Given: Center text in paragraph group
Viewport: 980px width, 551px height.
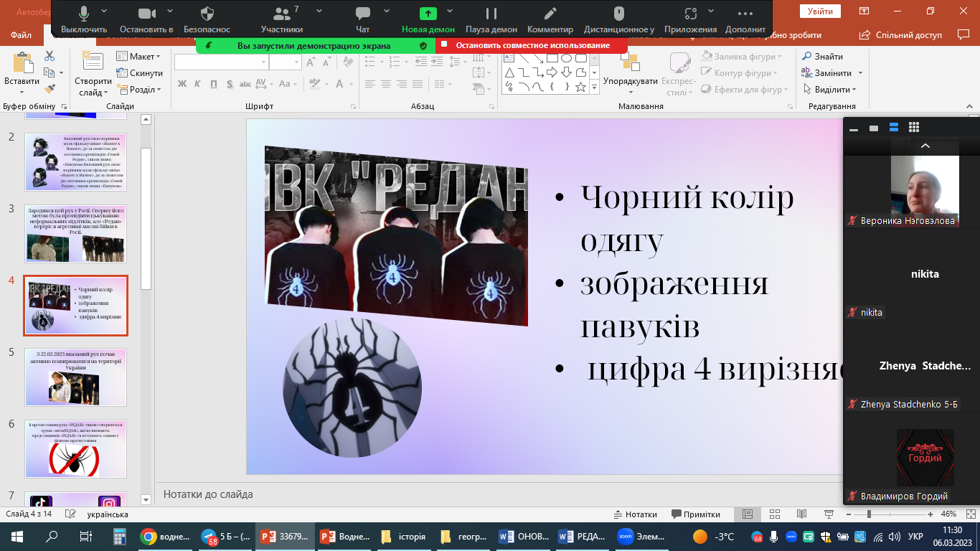Looking at the screenshot, I should pyautogui.click(x=386, y=84).
